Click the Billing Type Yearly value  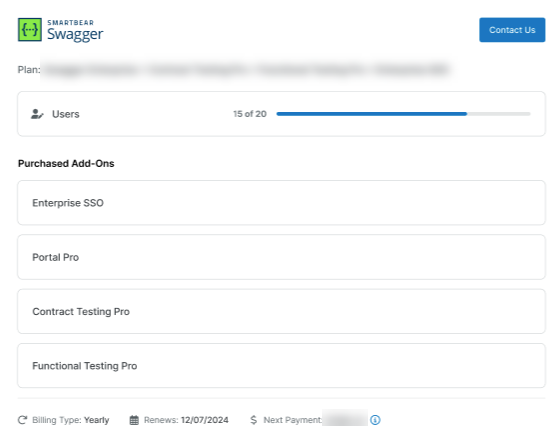click(x=97, y=420)
